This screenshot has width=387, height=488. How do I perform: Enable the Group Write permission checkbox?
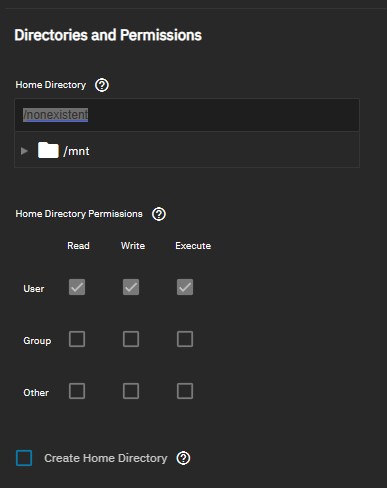pyautogui.click(x=131, y=339)
